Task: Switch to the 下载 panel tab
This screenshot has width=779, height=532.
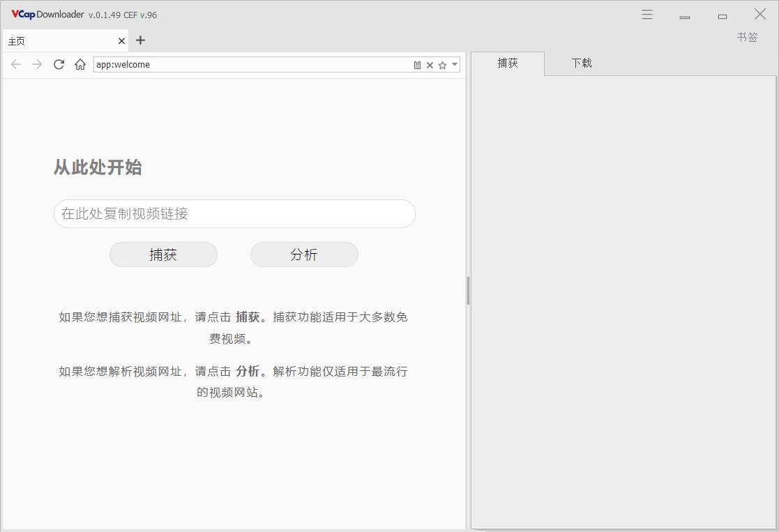Action: pyautogui.click(x=581, y=63)
